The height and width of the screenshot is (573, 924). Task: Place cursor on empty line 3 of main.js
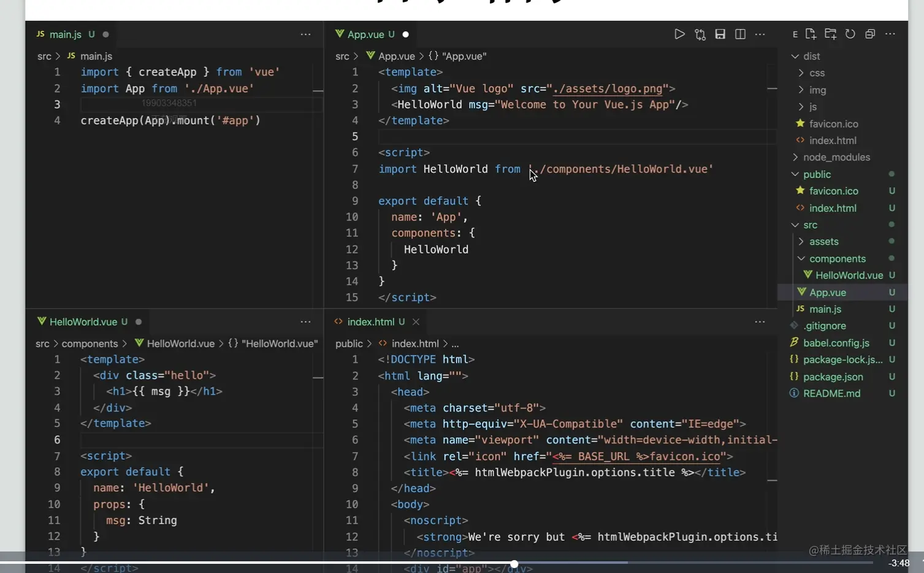(x=201, y=104)
